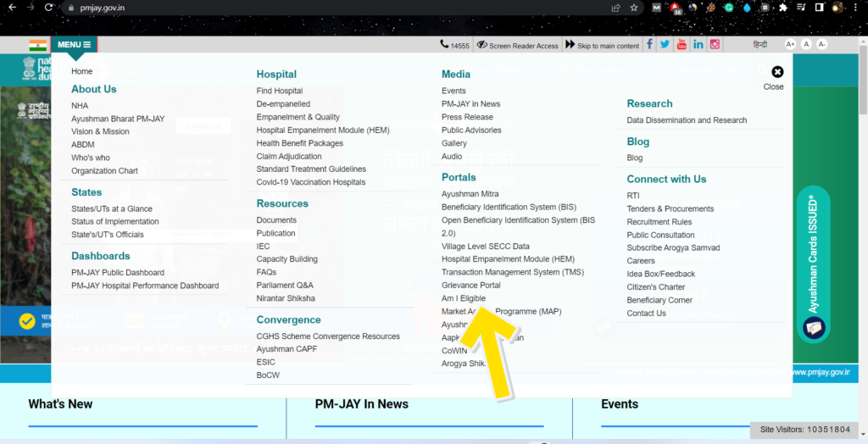Open the Chrome extensions puzzle menu
The width and height of the screenshot is (868, 444).
pyautogui.click(x=783, y=8)
